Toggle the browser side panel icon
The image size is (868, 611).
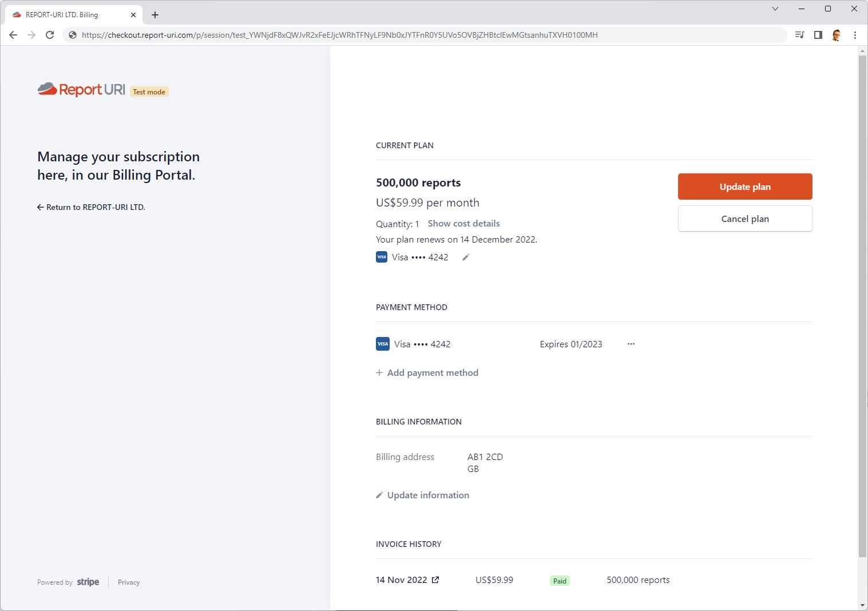[818, 35]
